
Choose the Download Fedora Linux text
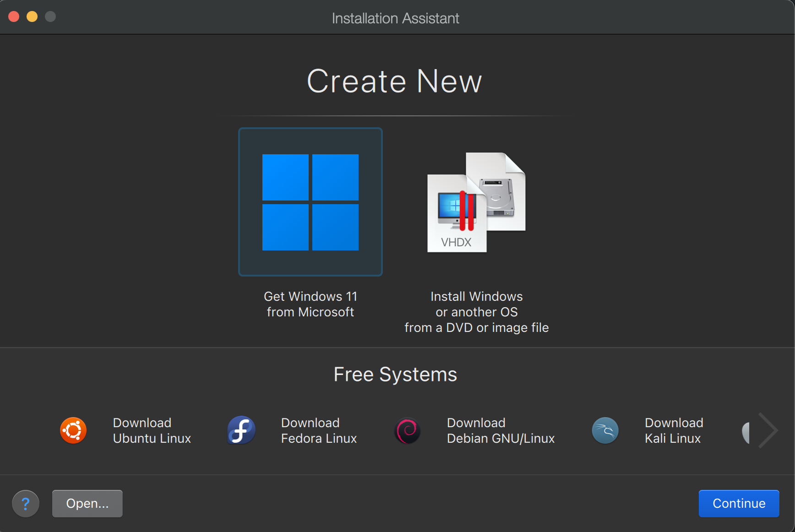coord(319,430)
